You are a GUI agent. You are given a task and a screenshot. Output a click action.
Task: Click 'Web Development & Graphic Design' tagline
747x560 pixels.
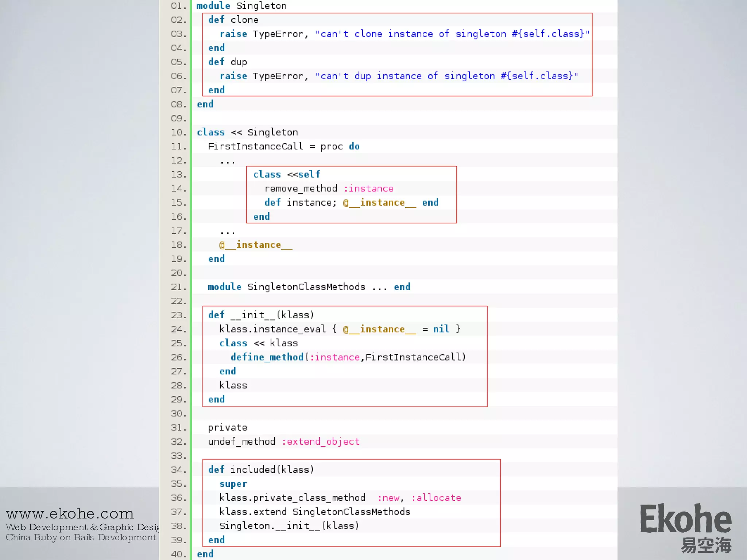pyautogui.click(x=82, y=527)
